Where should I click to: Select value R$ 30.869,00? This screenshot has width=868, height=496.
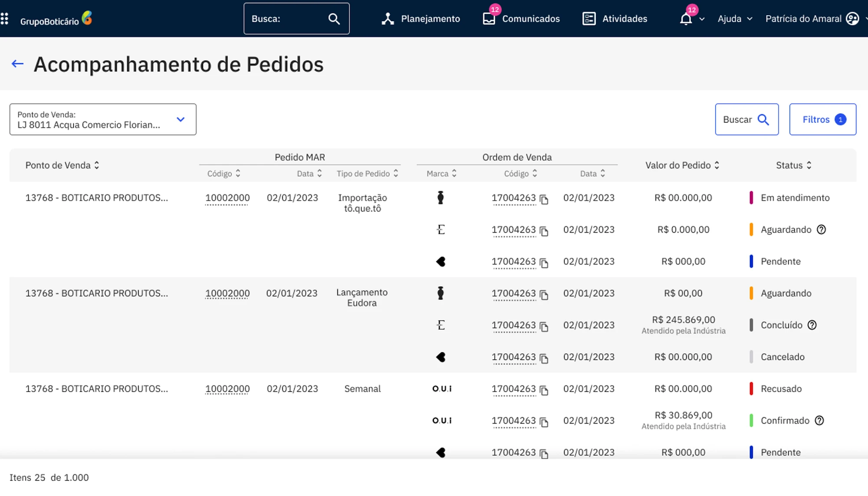tap(683, 415)
